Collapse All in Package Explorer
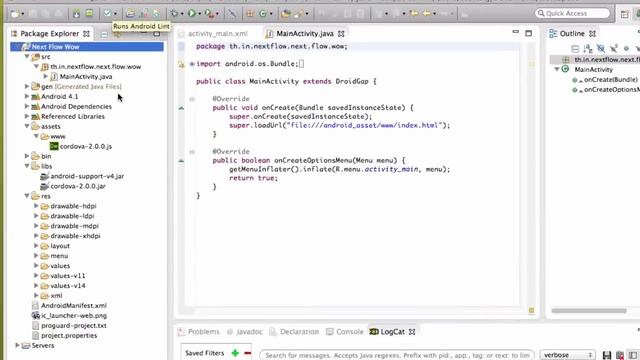The height and width of the screenshot is (360, 640). (104, 34)
